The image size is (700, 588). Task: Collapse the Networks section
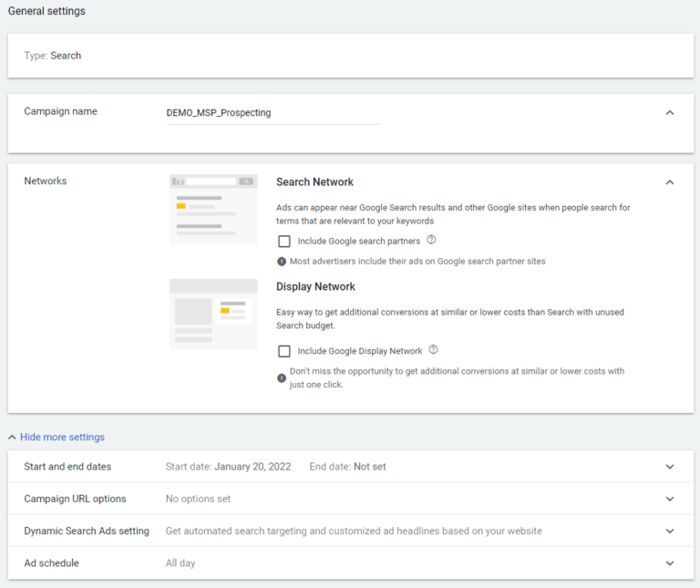click(670, 182)
